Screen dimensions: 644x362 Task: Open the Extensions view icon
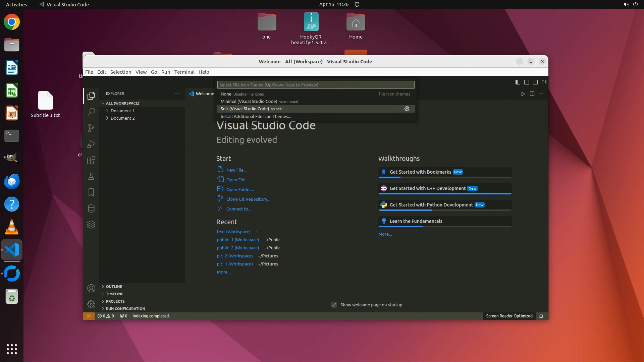click(x=91, y=160)
